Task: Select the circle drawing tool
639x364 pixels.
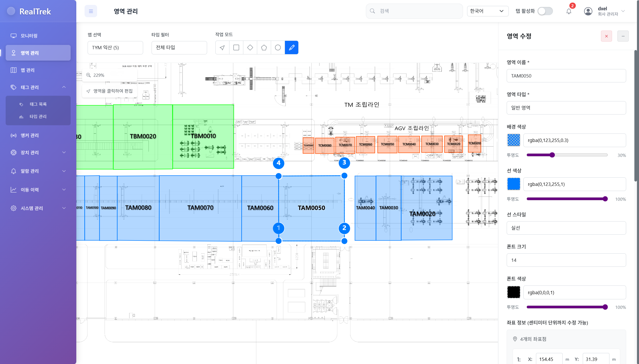Action: coord(278,47)
